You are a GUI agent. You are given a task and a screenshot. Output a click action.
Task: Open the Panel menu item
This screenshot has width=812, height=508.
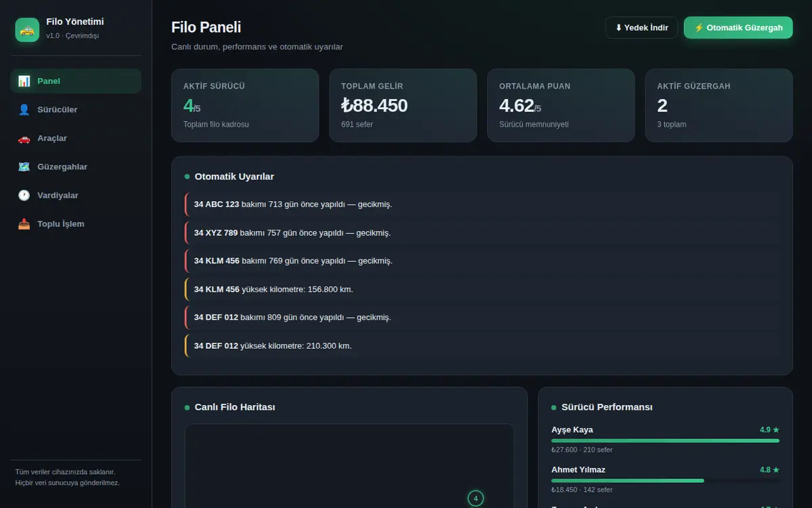pos(76,81)
